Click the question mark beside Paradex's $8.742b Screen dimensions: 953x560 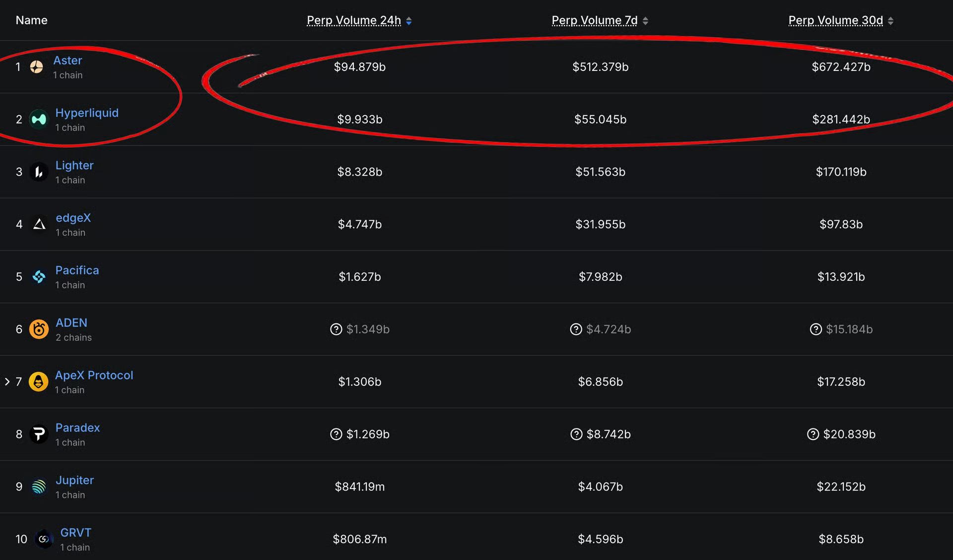pyautogui.click(x=576, y=435)
